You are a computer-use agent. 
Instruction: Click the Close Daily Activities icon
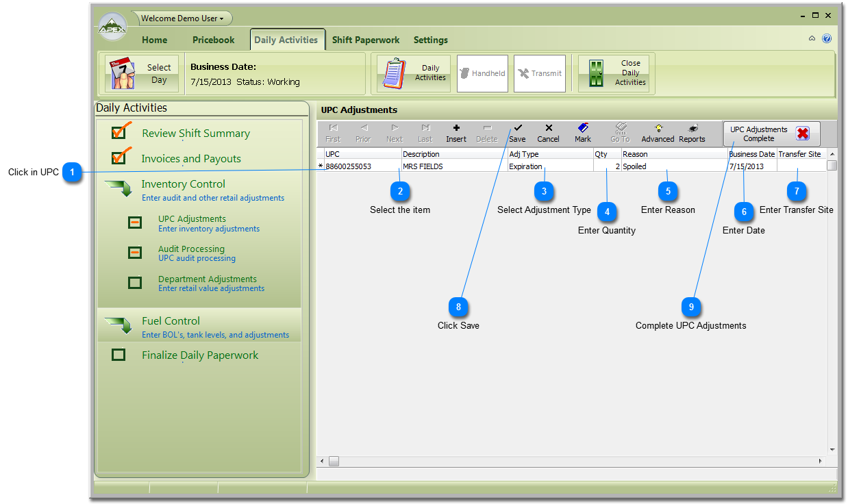tap(597, 74)
